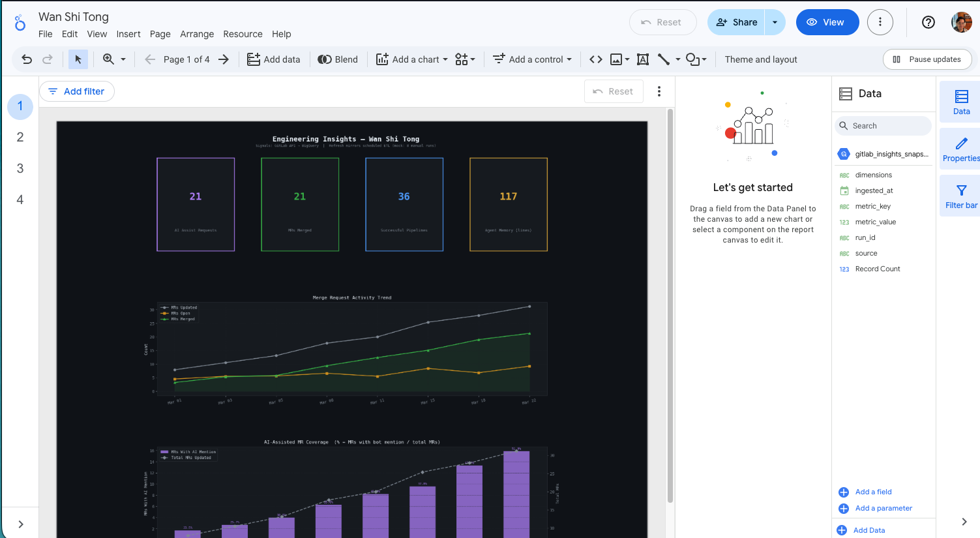The image size is (980, 538).
Task: Click the Reset button above the canvas
Action: 614,91
